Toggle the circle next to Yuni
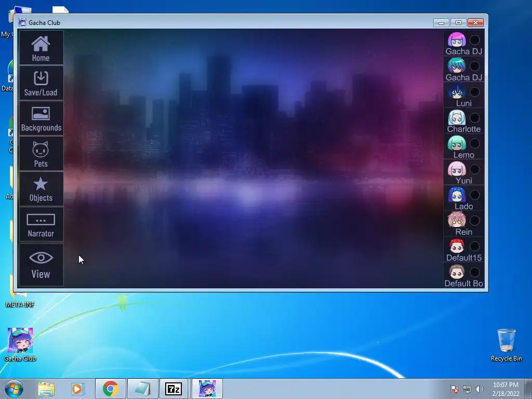 click(475, 169)
